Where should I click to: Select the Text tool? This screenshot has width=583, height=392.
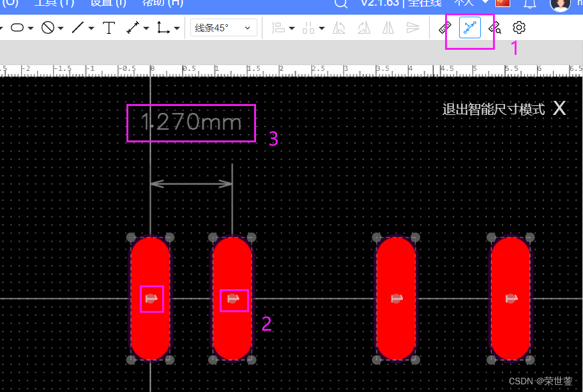109,27
